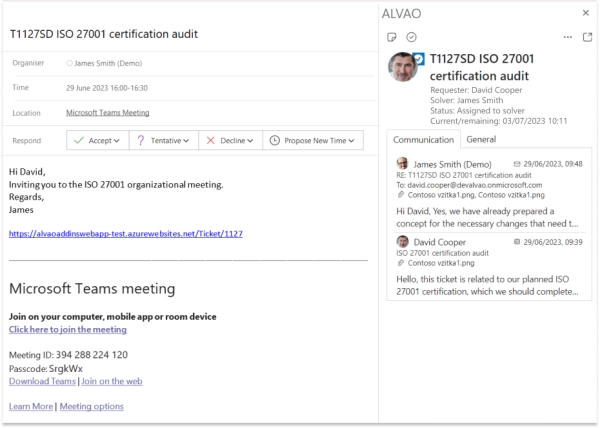Click organiser presence circle beside James Smith
600x428 pixels.
pyautogui.click(x=69, y=63)
